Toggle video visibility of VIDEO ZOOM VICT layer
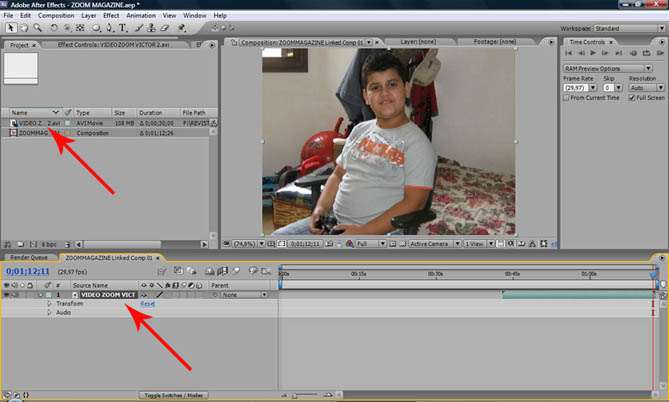The width and height of the screenshot is (669, 402). click(x=7, y=294)
